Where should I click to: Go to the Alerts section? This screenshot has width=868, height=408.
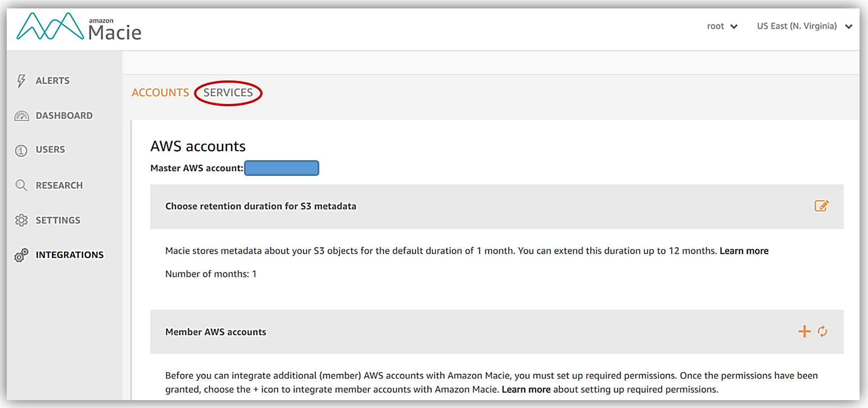pos(53,81)
